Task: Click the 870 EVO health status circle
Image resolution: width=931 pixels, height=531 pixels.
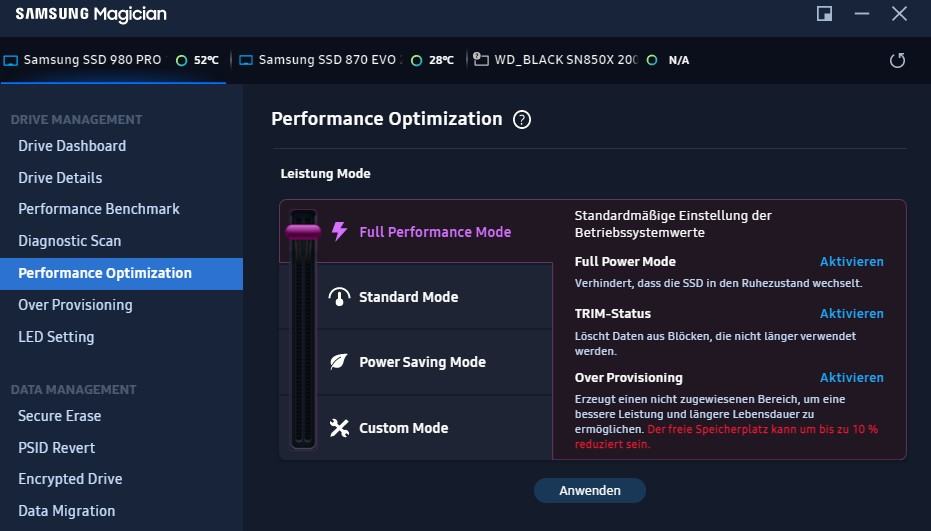Action: tap(417, 60)
